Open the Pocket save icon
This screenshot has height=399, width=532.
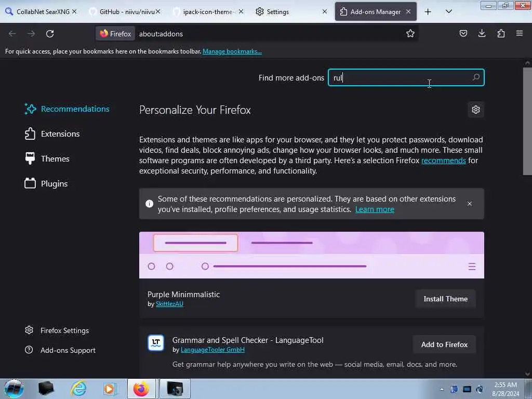tap(463, 33)
